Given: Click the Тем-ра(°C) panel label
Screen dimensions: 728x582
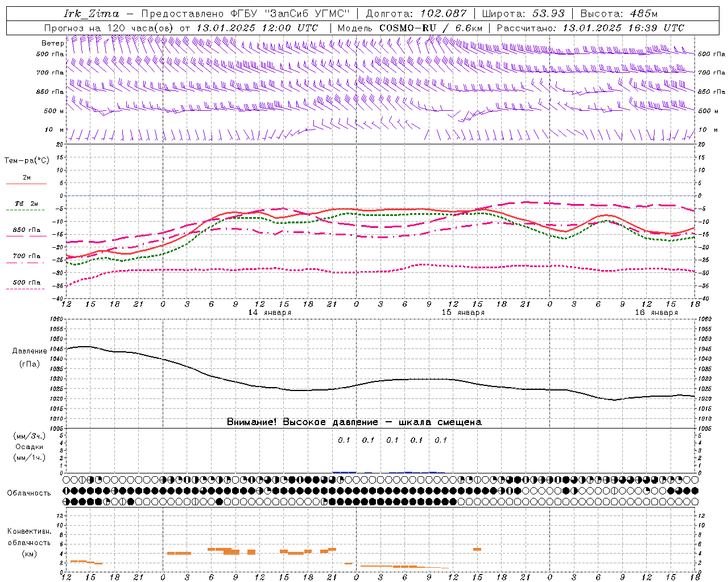Looking at the screenshot, I should coord(27,160).
